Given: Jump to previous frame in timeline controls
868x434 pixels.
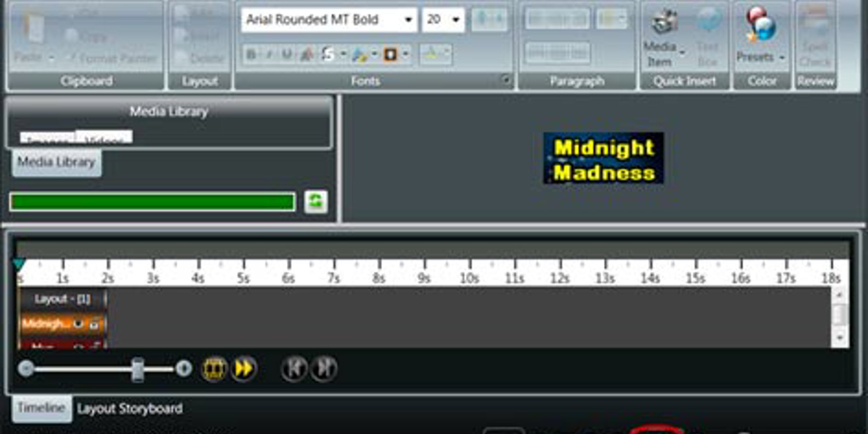Looking at the screenshot, I should pos(294,369).
